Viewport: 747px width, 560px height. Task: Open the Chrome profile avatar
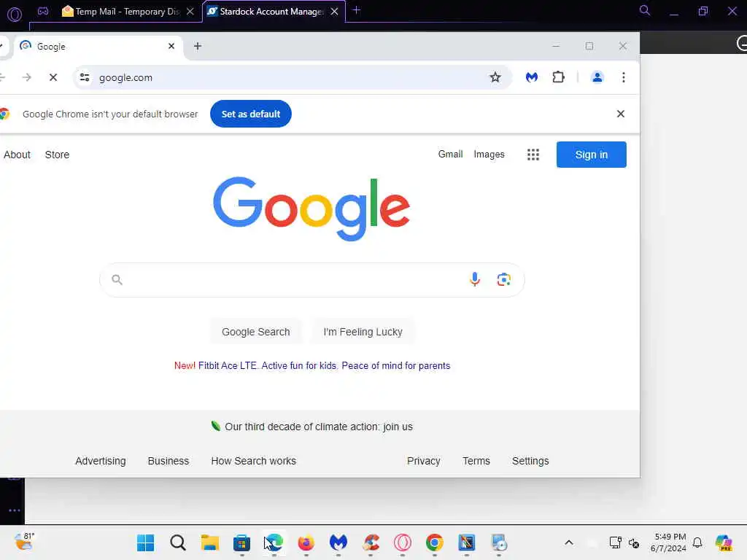tap(597, 77)
